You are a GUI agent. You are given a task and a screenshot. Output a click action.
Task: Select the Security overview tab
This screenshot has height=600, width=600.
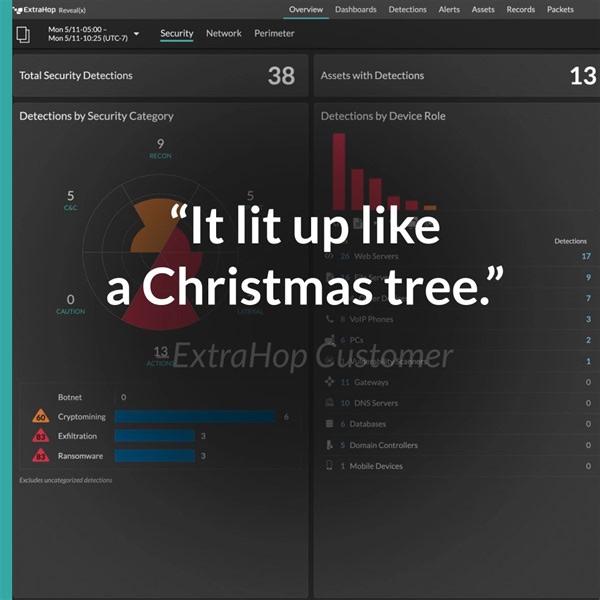pyautogui.click(x=176, y=34)
